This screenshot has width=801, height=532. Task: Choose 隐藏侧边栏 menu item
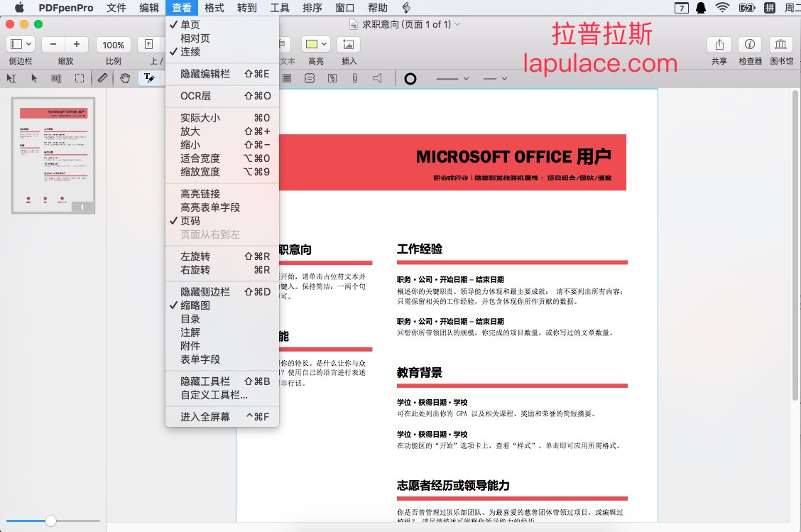click(x=222, y=292)
